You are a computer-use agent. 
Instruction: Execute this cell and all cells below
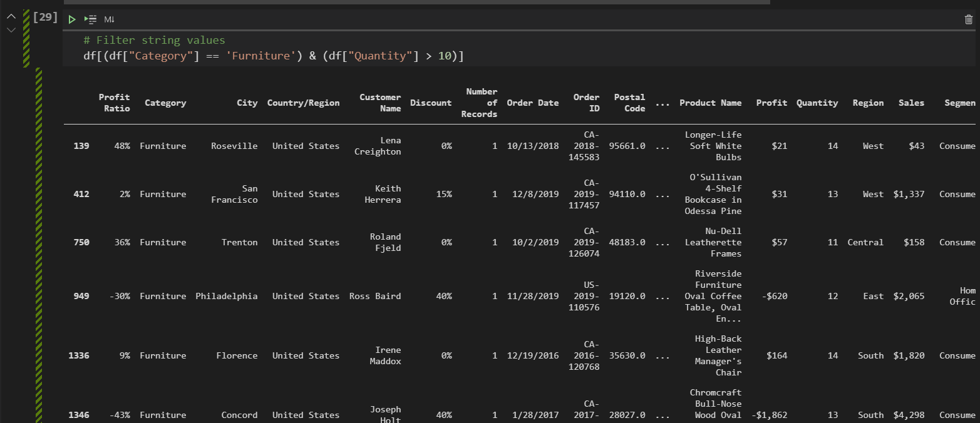(90, 19)
